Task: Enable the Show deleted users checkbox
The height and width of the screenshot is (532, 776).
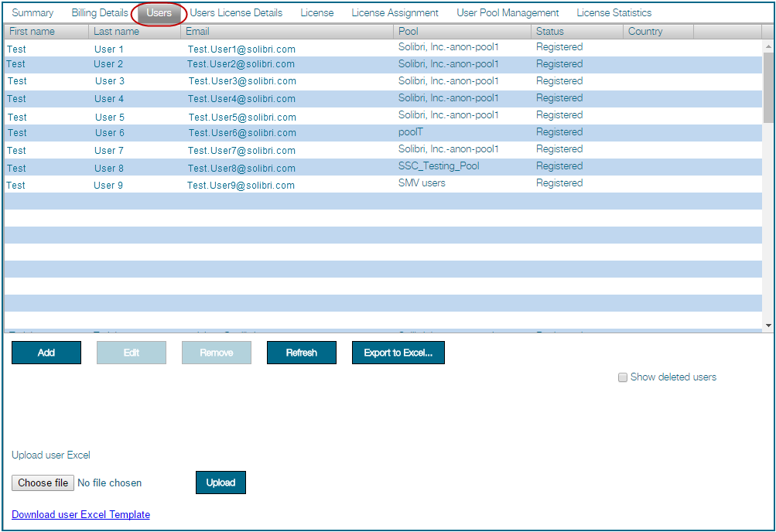Action: (x=623, y=377)
